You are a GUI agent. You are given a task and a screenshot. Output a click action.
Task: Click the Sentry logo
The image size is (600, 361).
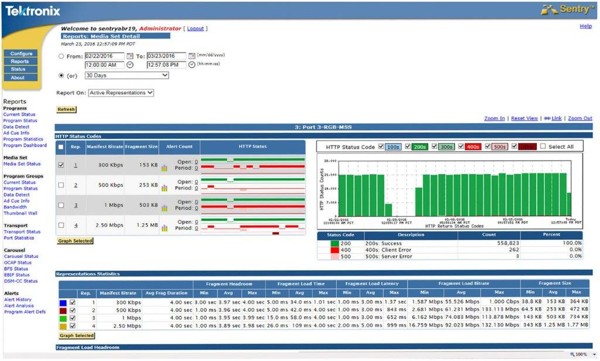click(x=566, y=10)
